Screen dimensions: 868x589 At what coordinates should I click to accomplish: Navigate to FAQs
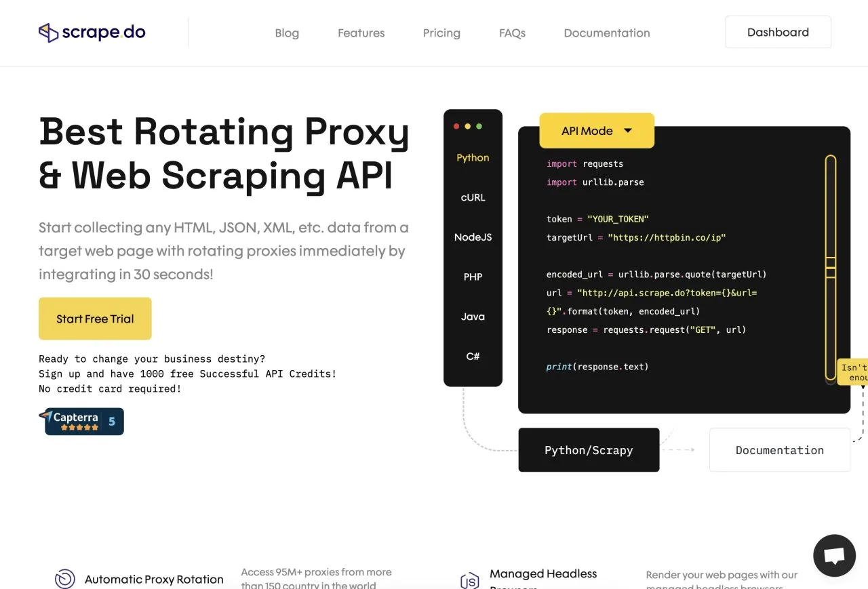click(512, 33)
